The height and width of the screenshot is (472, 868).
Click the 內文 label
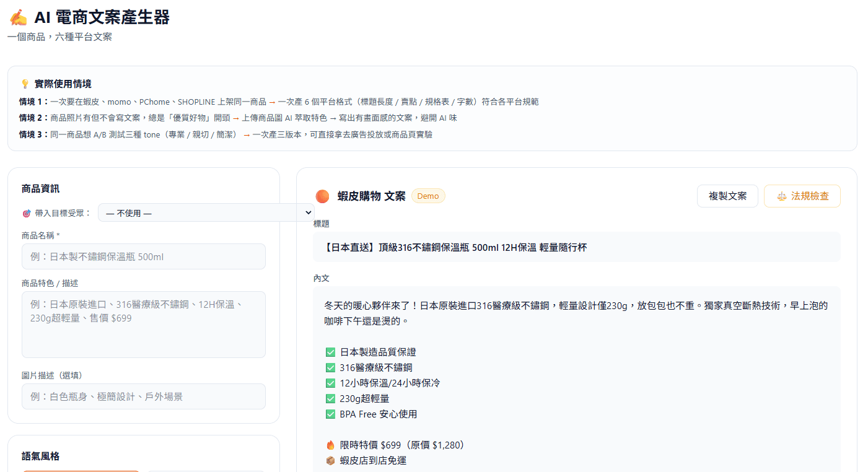pyautogui.click(x=322, y=279)
